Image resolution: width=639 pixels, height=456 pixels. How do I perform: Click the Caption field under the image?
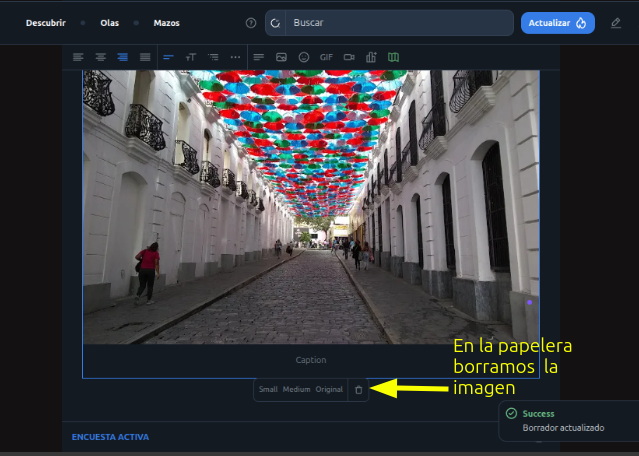pyautogui.click(x=311, y=360)
